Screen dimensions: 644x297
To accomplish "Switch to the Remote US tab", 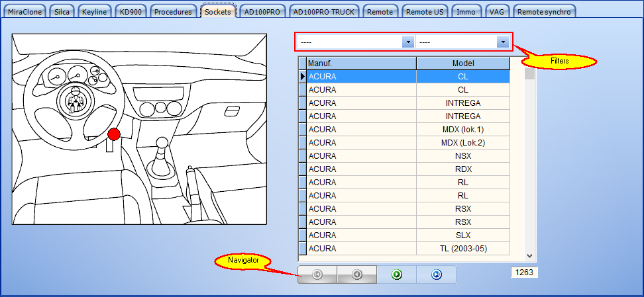I will pos(425,12).
